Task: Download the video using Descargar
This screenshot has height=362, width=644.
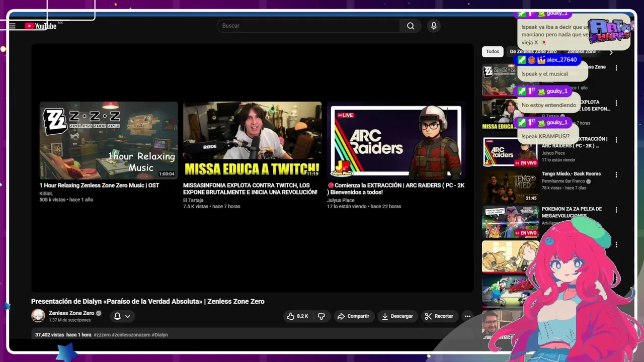Action: tap(397, 316)
